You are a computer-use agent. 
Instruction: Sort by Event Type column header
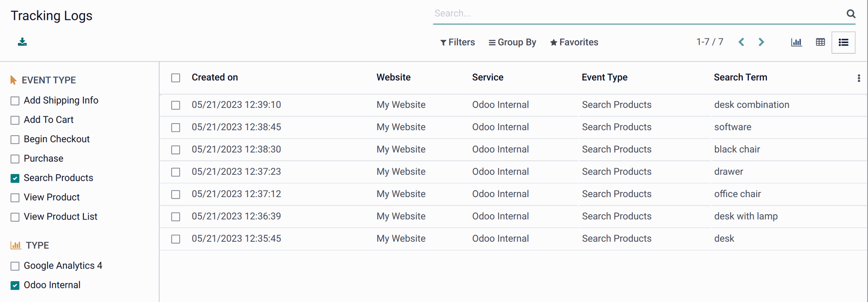pyautogui.click(x=604, y=77)
